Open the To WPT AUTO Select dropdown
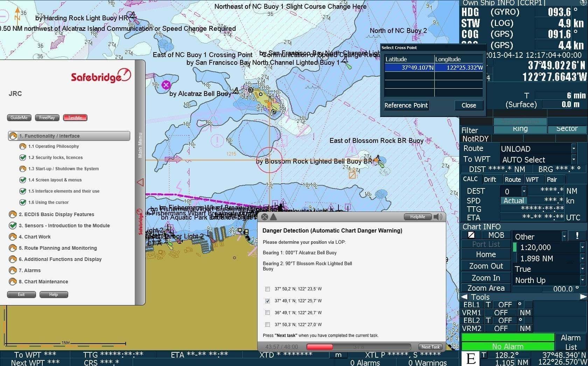The image size is (588, 366). coord(574,159)
